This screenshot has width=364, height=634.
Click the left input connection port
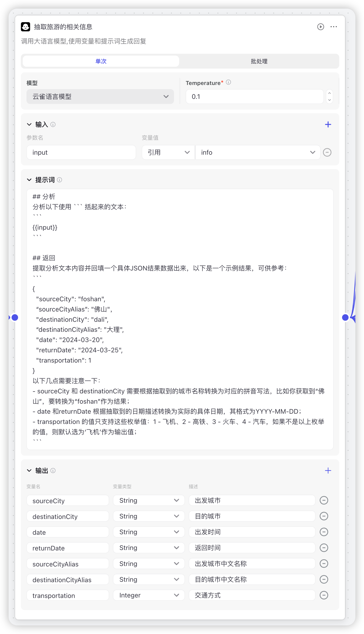point(15,318)
